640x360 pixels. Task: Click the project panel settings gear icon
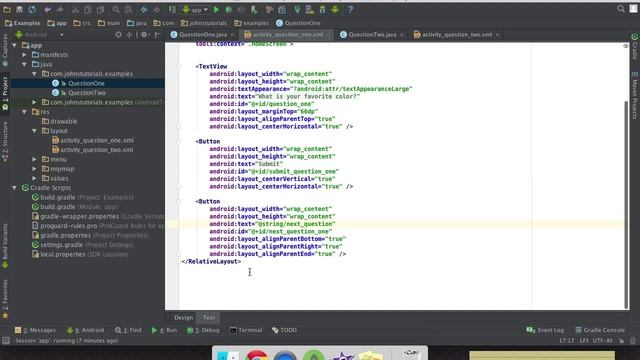coord(144,35)
